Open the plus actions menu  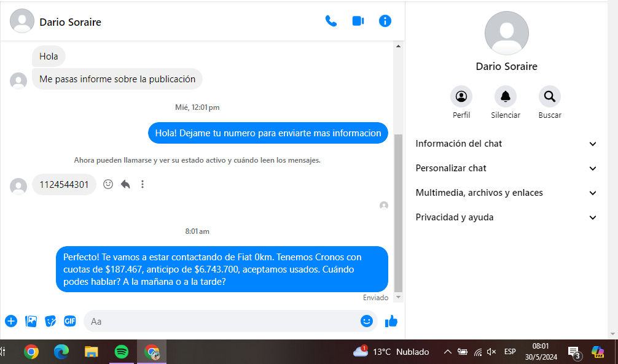pos(11,321)
